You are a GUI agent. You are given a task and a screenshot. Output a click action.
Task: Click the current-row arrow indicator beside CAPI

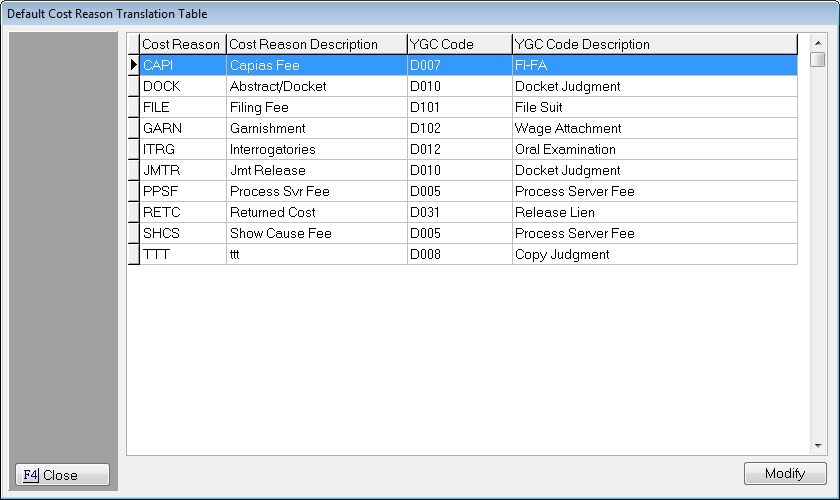tap(133, 65)
